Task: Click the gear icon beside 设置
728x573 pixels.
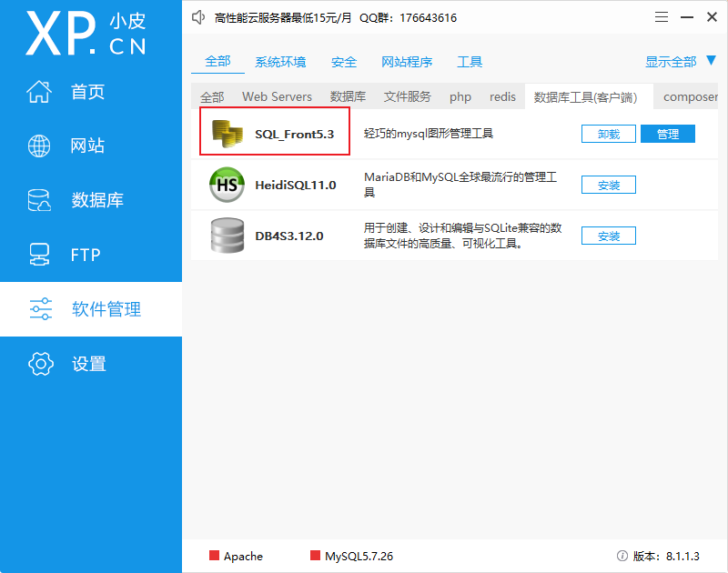Action: pos(41,363)
